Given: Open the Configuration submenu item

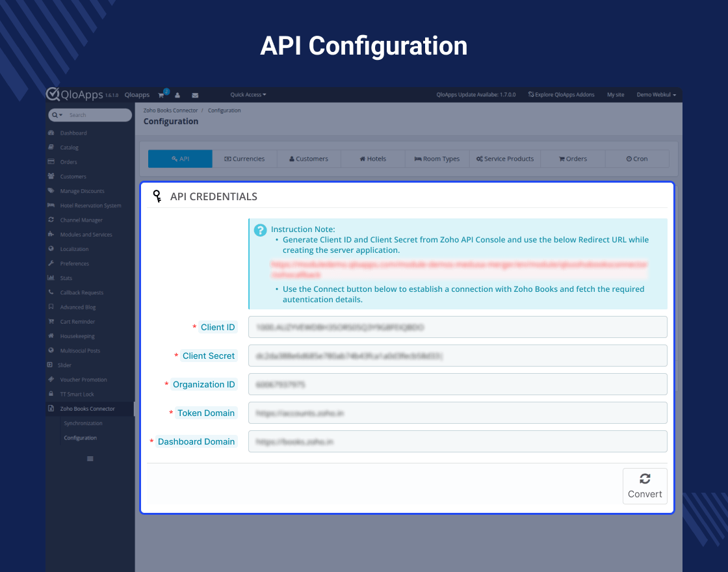Looking at the screenshot, I should pos(81,438).
